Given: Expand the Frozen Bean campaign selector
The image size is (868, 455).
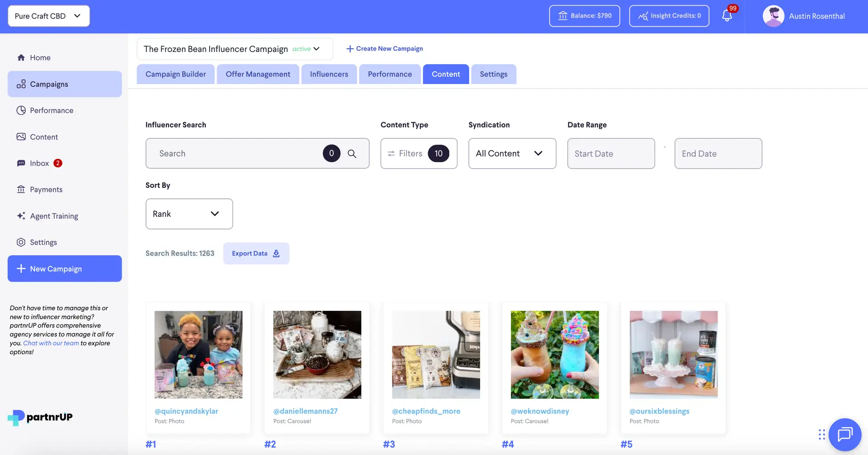Looking at the screenshot, I should (x=316, y=49).
